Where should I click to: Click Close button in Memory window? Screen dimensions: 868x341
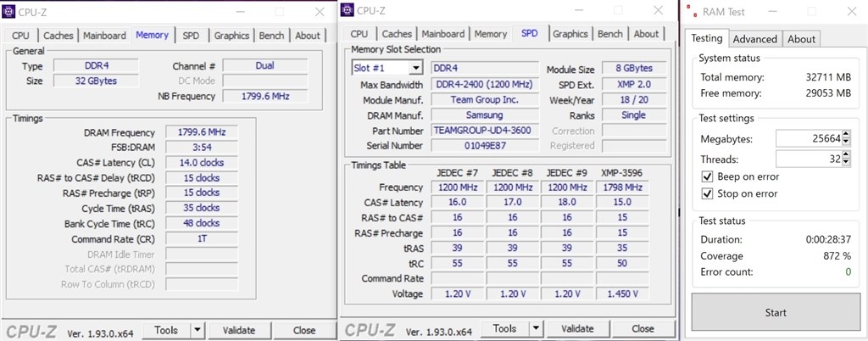coord(304,331)
